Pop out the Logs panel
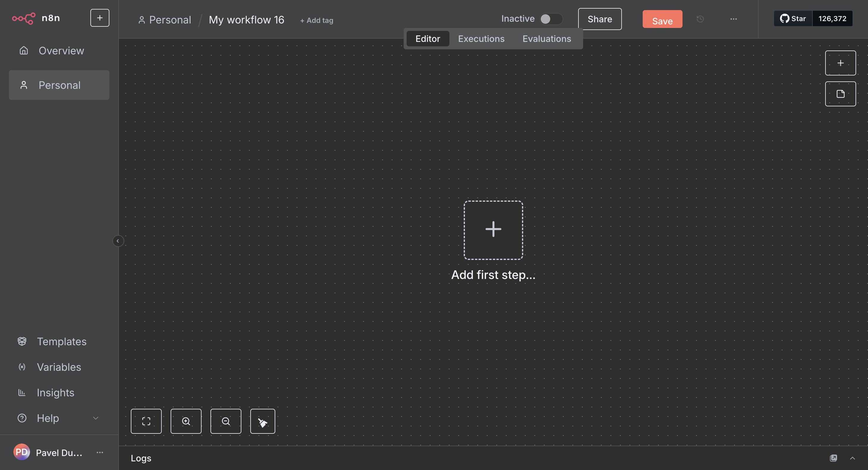 833,458
